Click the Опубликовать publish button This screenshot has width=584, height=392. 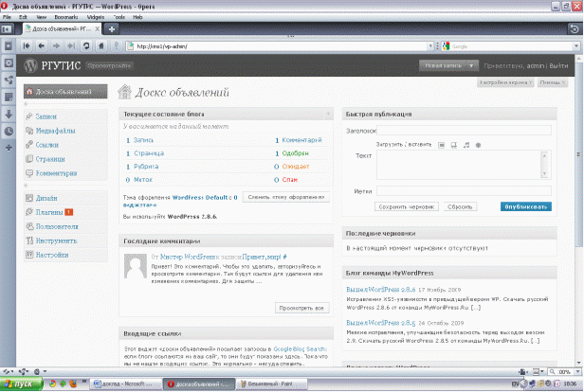(526, 206)
